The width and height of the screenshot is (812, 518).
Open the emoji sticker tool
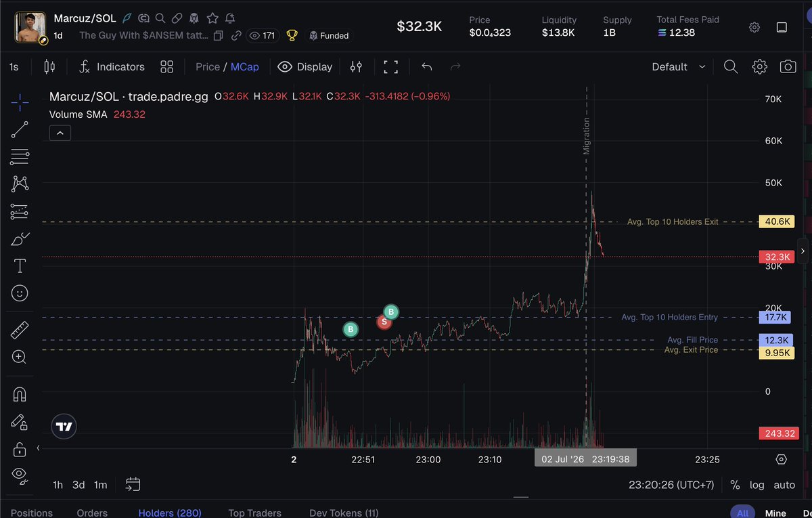pyautogui.click(x=20, y=293)
